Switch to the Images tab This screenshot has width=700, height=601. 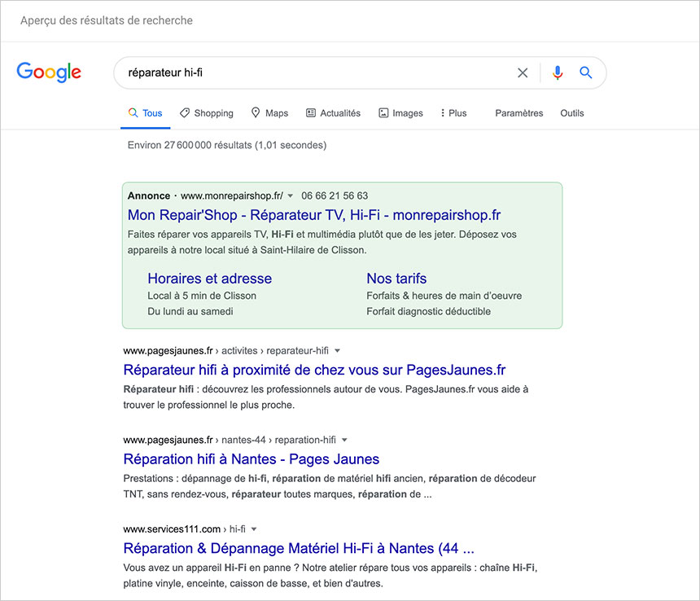[400, 113]
